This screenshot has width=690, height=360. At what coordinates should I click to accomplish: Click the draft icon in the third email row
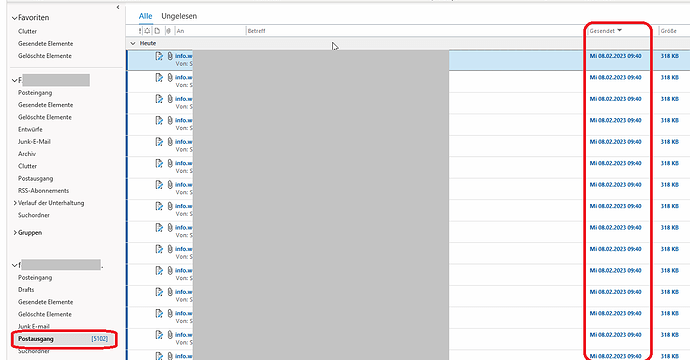click(x=159, y=99)
